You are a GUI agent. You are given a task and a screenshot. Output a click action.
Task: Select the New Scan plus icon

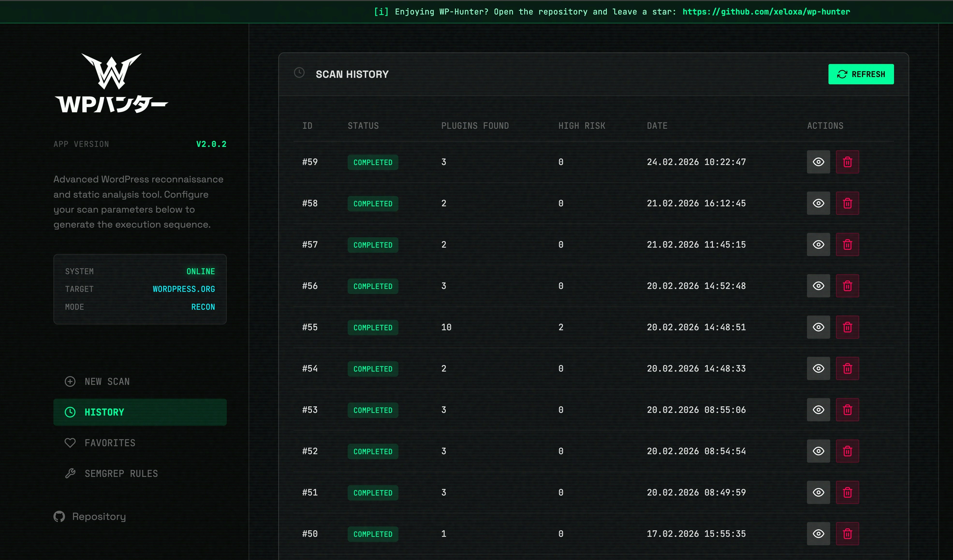70,381
